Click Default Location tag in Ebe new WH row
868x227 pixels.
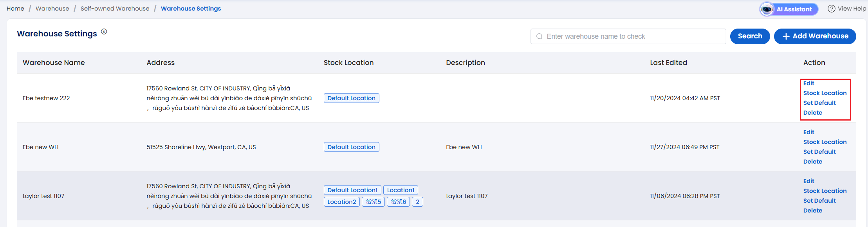[x=352, y=147]
